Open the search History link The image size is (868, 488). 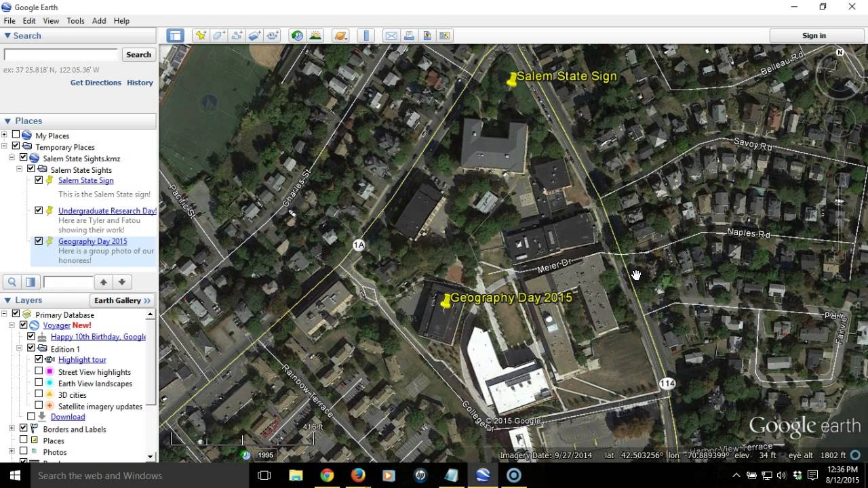(140, 83)
